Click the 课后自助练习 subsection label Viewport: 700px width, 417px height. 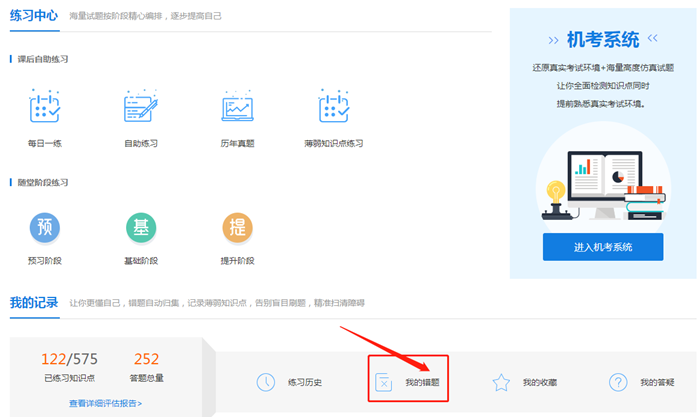43,59
